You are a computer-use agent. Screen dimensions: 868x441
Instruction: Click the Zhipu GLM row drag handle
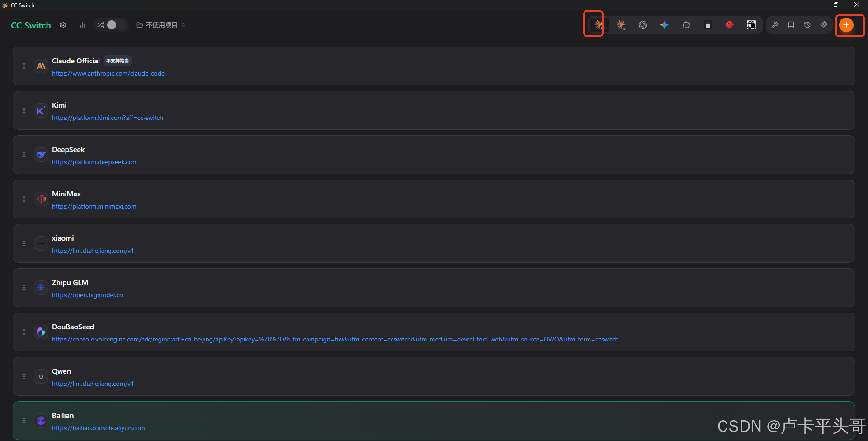click(24, 288)
